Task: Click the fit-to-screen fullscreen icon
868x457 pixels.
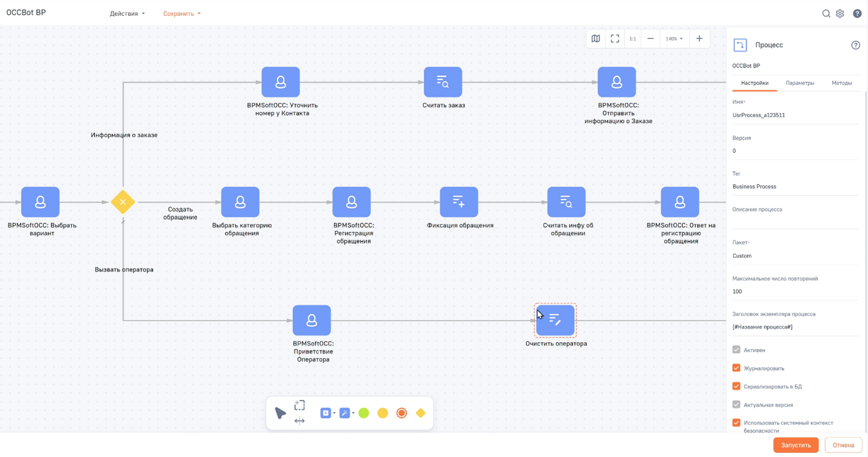Action: pyautogui.click(x=615, y=39)
